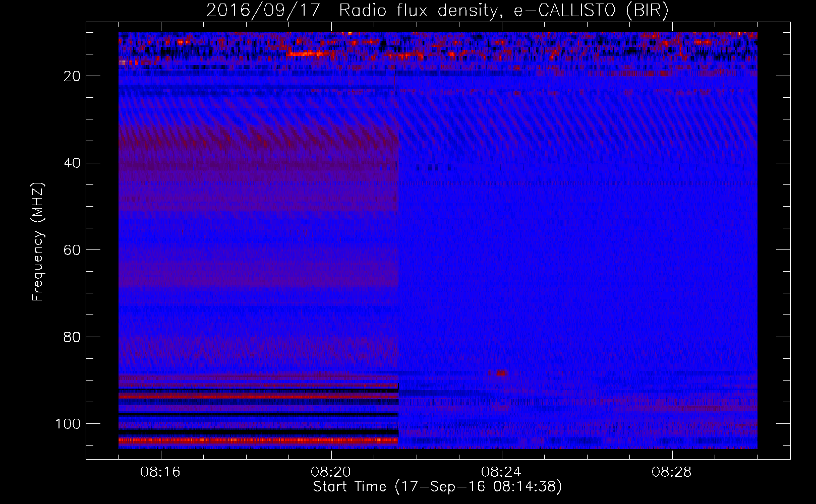Click the 80 MHz frequency tick label
This screenshot has height=504, width=816.
[73, 337]
